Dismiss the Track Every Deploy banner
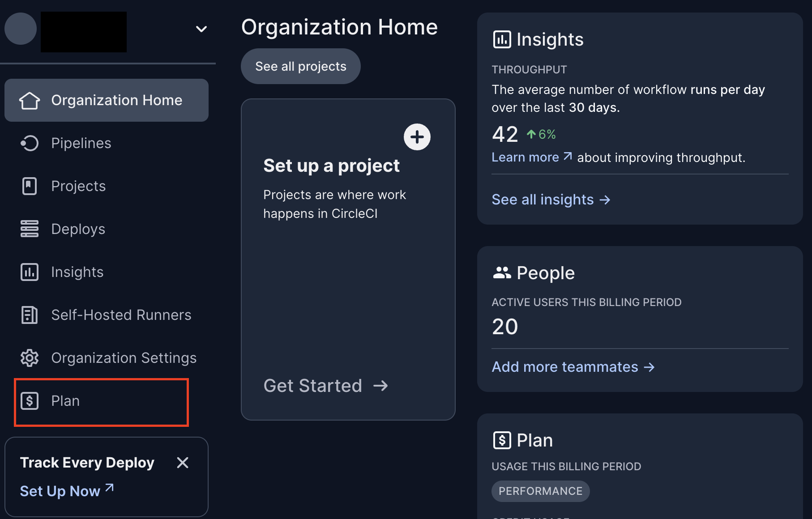Image resolution: width=812 pixels, height=519 pixels. pos(183,463)
